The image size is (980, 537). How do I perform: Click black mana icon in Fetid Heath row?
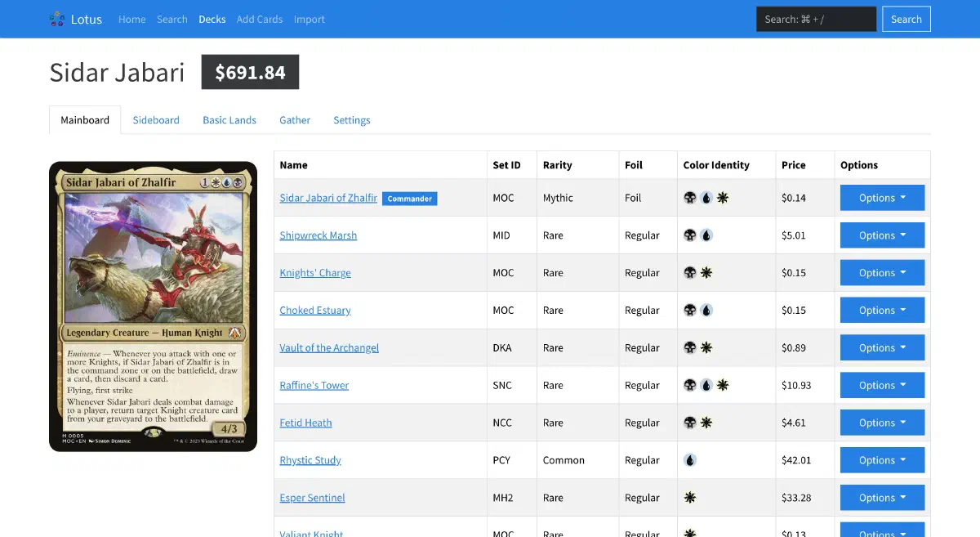[x=690, y=423]
